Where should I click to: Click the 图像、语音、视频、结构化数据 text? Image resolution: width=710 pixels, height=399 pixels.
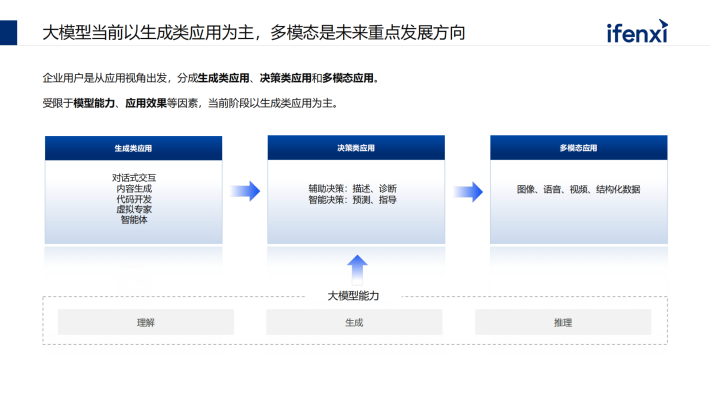578,189
